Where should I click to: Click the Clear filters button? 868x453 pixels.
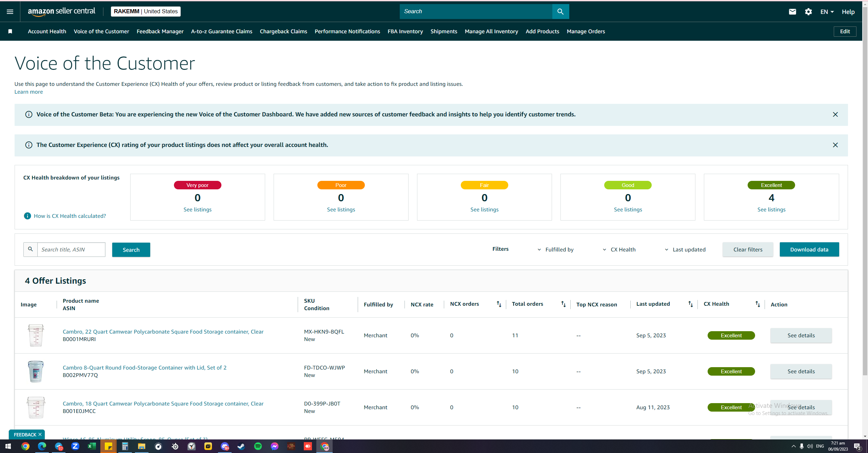748,249
